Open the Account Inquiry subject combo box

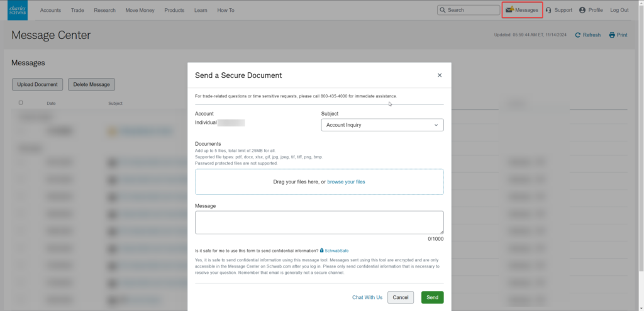point(382,125)
